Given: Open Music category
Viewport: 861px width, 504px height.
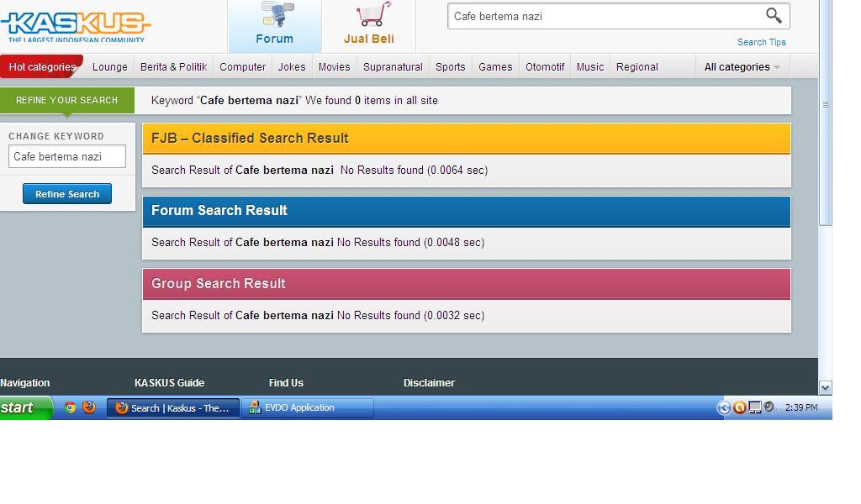Looking at the screenshot, I should [590, 67].
